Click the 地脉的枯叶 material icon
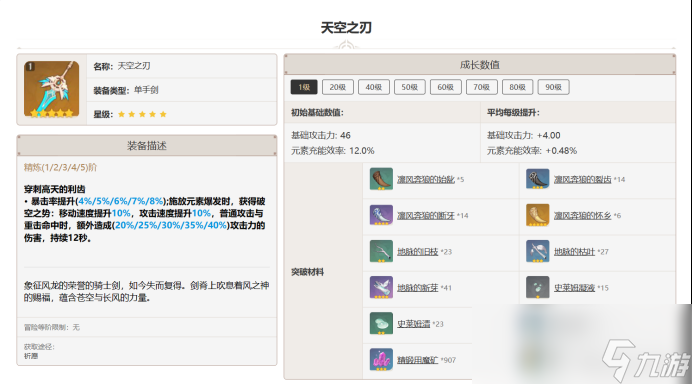 (538, 251)
